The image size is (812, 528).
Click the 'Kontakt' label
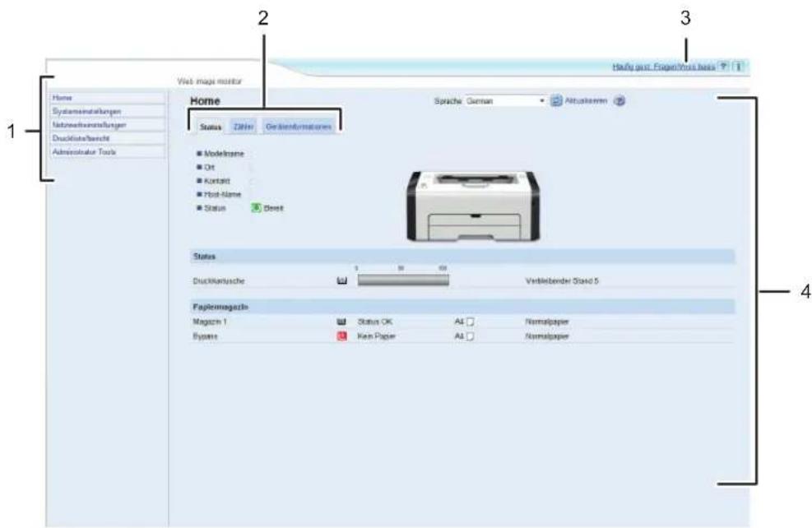(x=217, y=181)
